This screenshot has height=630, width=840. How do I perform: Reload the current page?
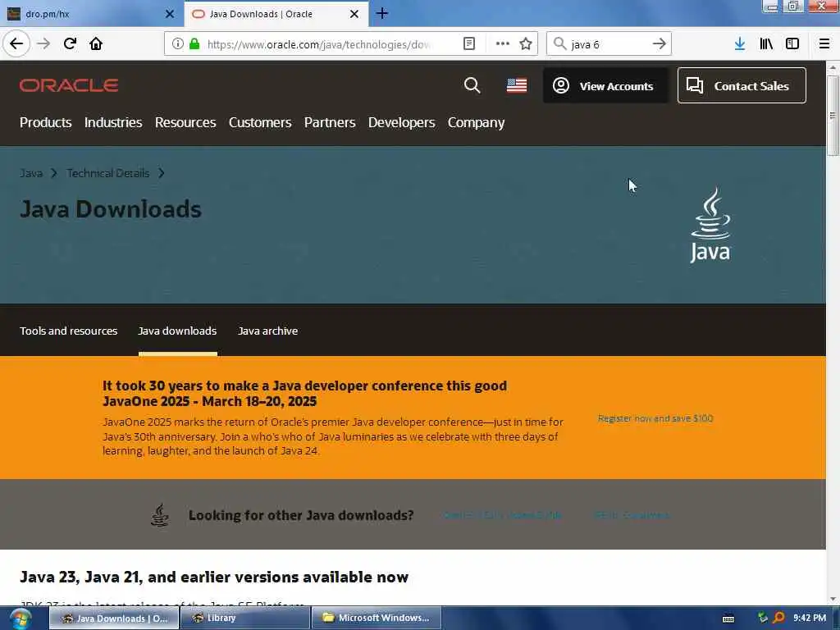pyautogui.click(x=70, y=43)
